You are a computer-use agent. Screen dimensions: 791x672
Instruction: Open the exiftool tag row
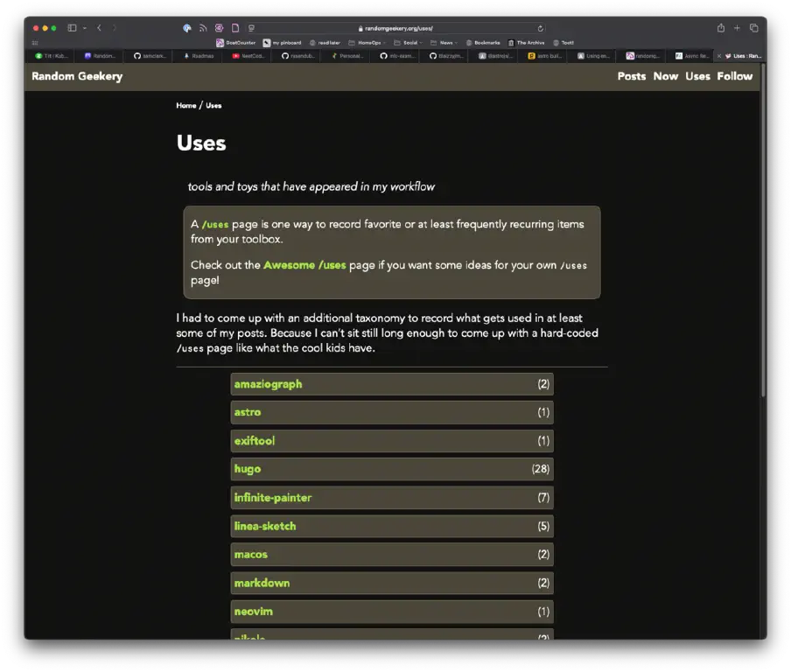(392, 441)
